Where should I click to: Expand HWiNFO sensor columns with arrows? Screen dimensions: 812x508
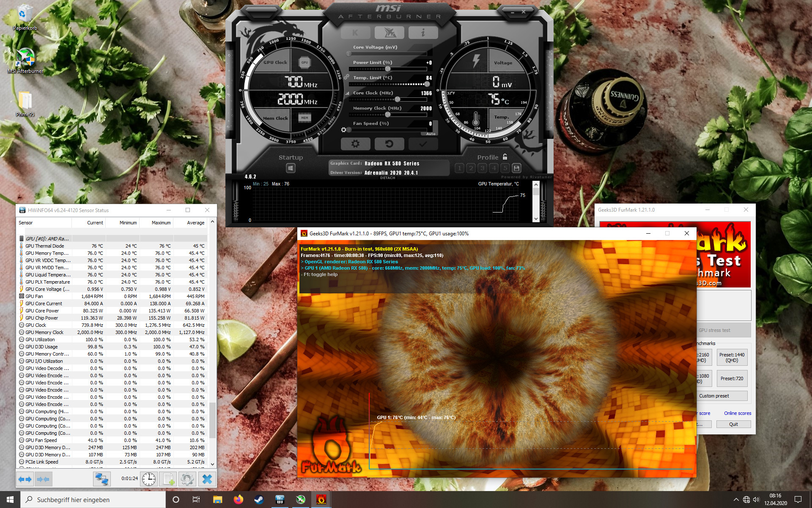click(25, 479)
